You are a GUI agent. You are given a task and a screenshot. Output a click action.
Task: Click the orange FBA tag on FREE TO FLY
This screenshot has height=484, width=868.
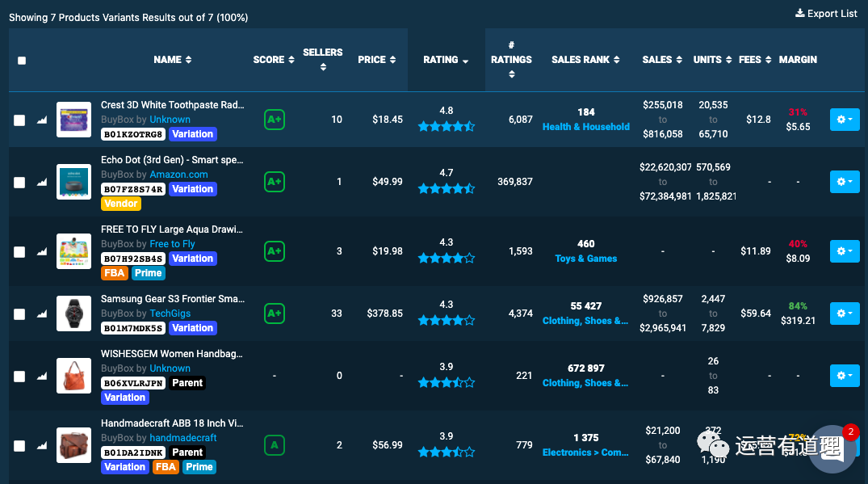pyautogui.click(x=115, y=273)
